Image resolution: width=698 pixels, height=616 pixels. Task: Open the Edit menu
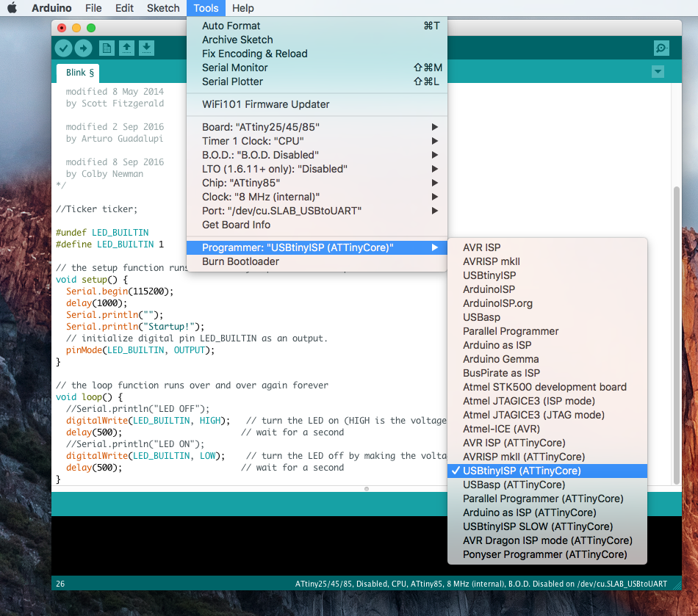[124, 8]
